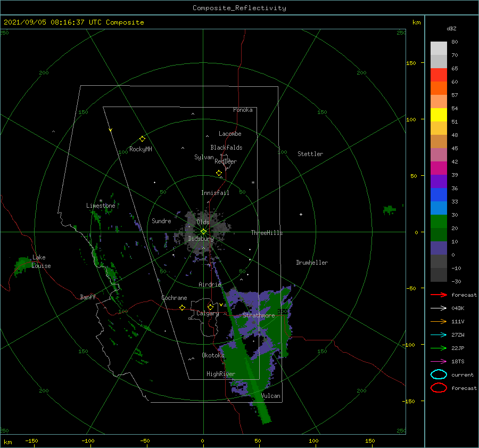Image resolution: width=479 pixels, height=448 pixels.
Task: Pick the slate purple 0-10 dBZ color band
Action: pyautogui.click(x=439, y=248)
